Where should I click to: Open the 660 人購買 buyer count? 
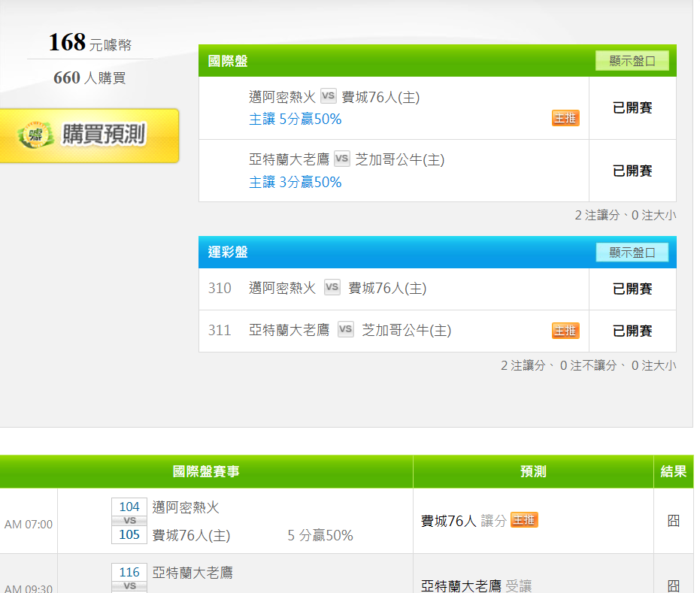[x=89, y=77]
